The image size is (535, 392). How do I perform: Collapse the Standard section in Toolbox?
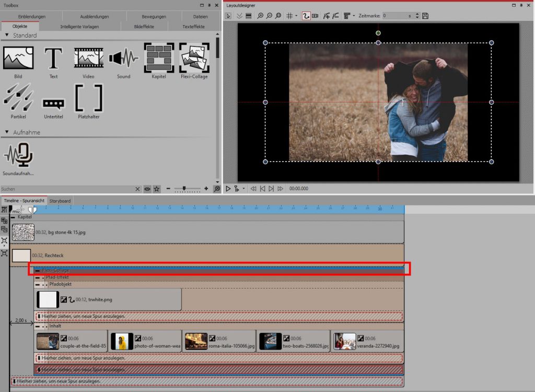(x=7, y=36)
